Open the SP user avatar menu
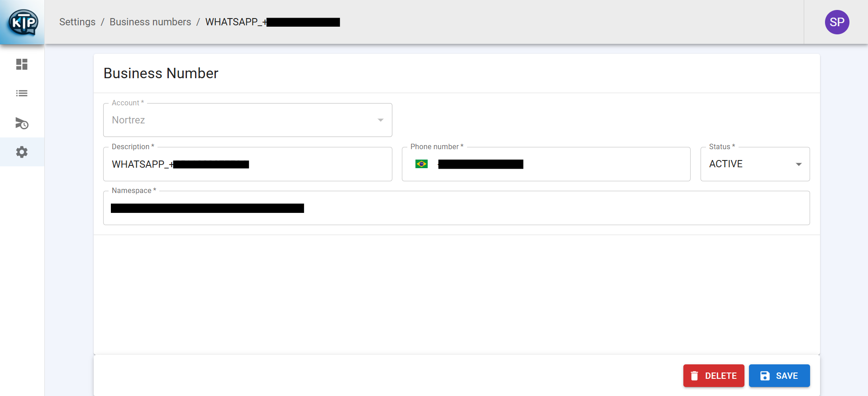Screen dimensions: 868x396 point(837,22)
